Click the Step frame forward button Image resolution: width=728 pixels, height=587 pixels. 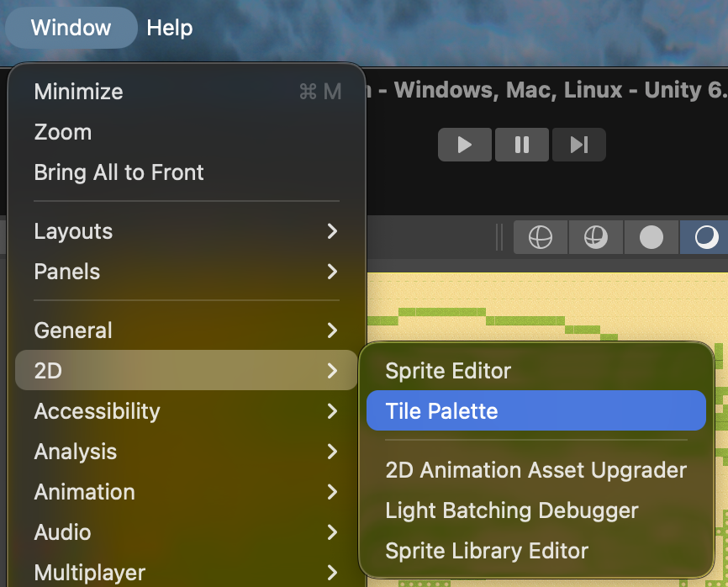point(578,145)
